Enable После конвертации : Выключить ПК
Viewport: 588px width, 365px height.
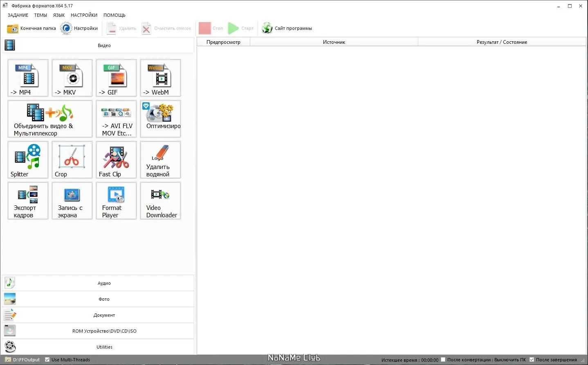pos(443,359)
